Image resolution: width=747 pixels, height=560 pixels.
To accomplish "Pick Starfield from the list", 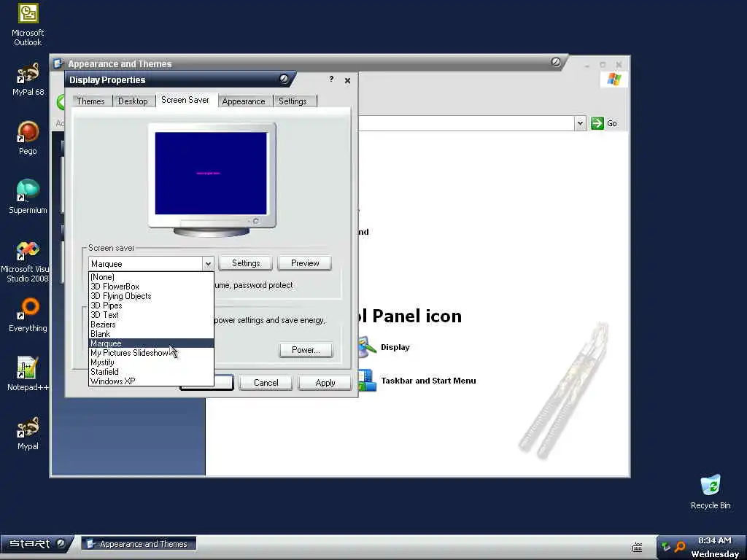I will [x=151, y=372].
